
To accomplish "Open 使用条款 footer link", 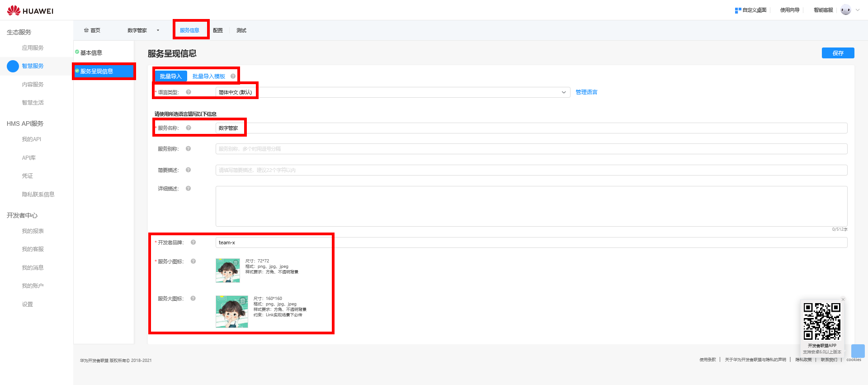I will click(x=708, y=360).
